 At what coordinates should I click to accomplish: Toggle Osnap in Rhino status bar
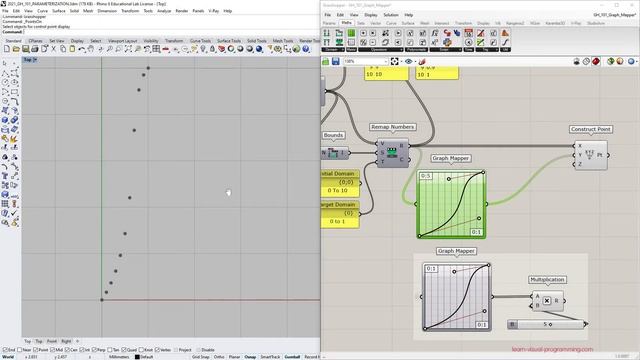click(x=250, y=357)
